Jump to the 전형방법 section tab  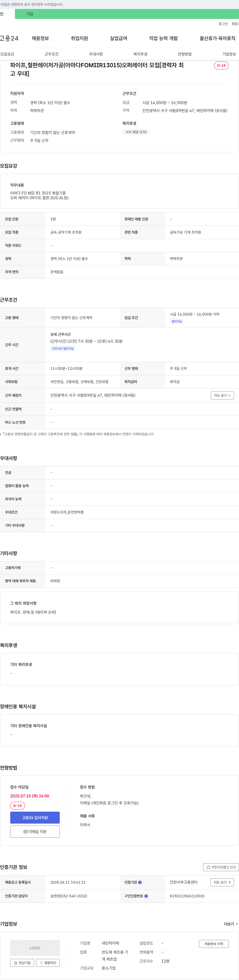click(x=185, y=54)
